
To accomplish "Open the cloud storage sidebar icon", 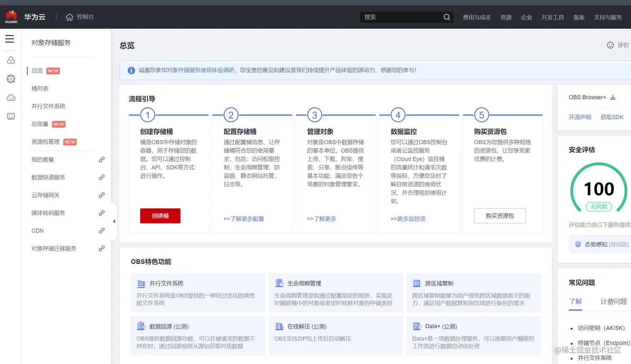I will coord(11,98).
